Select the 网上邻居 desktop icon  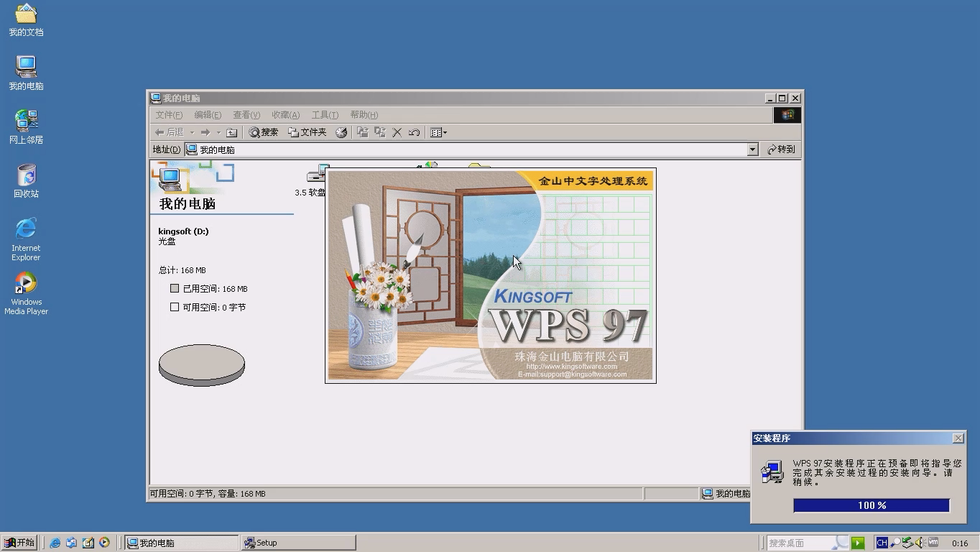(x=26, y=127)
